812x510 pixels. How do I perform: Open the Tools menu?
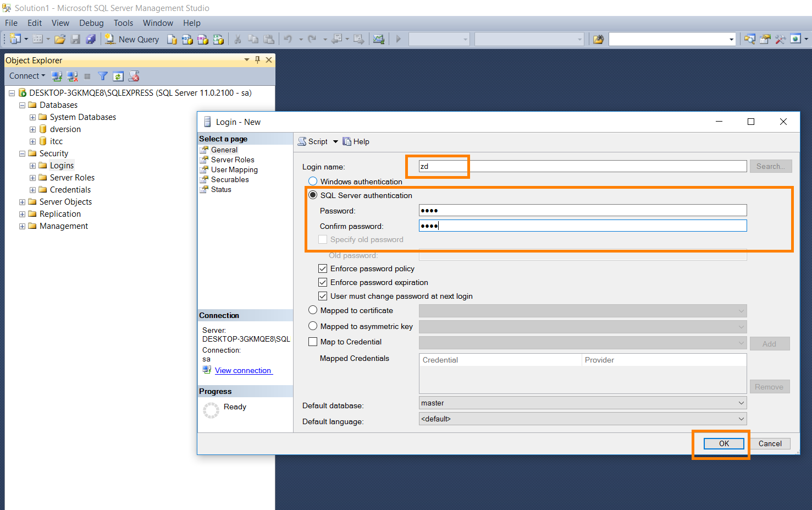[x=123, y=23]
